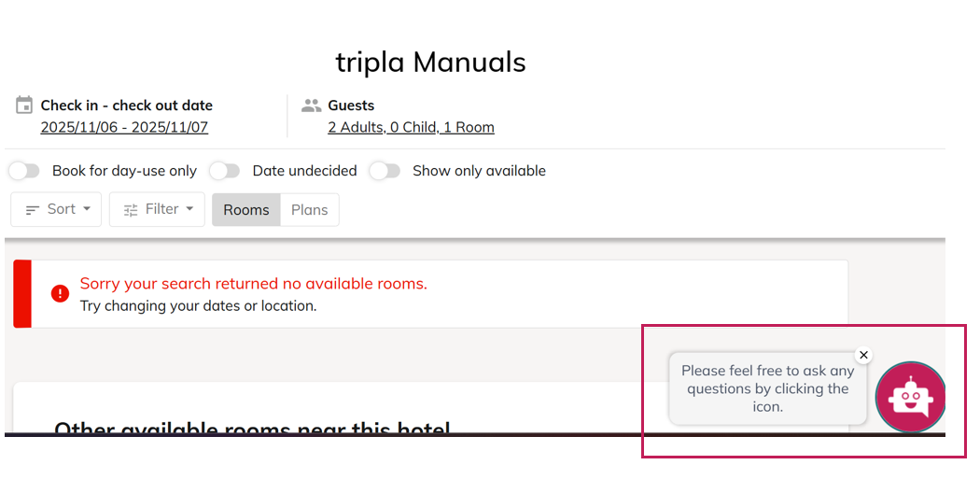Open the chatbot robot icon
The width and height of the screenshot is (980, 479).
coord(910,397)
